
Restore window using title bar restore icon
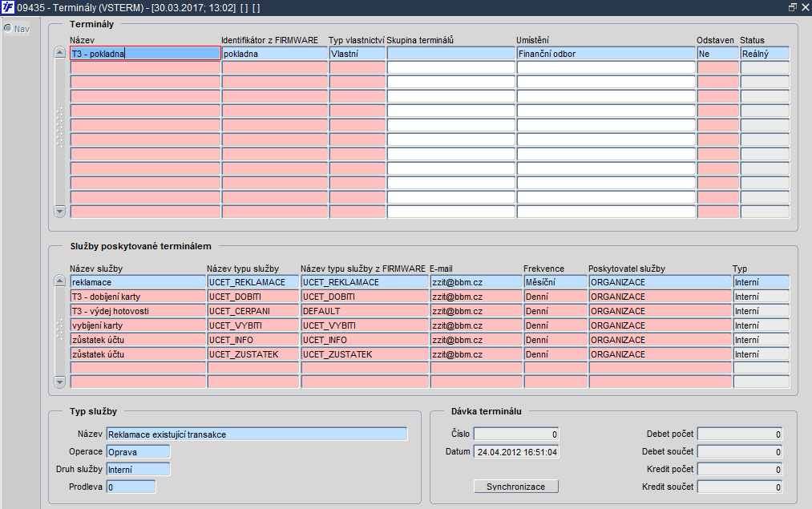(792, 7)
